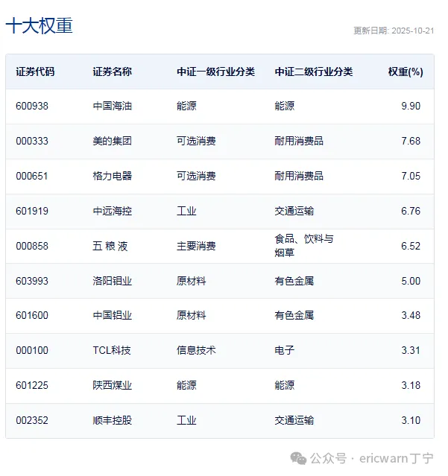This screenshot has width=448, height=476.
Task: Click the 中证二级行业分类 column header
Action: tap(314, 72)
